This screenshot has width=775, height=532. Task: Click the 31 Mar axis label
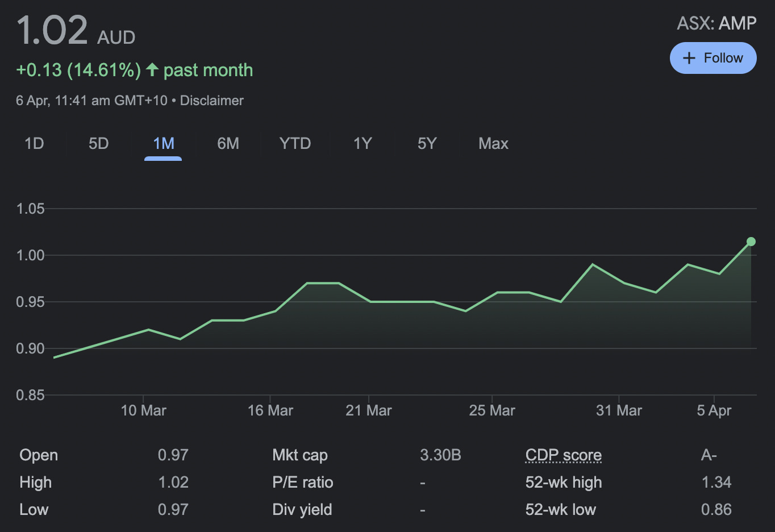(619, 410)
